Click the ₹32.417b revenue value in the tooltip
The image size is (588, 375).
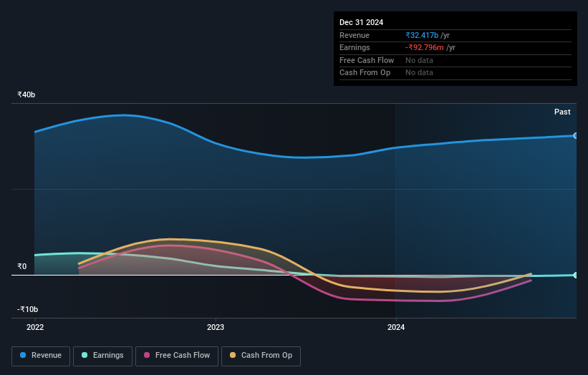click(422, 35)
